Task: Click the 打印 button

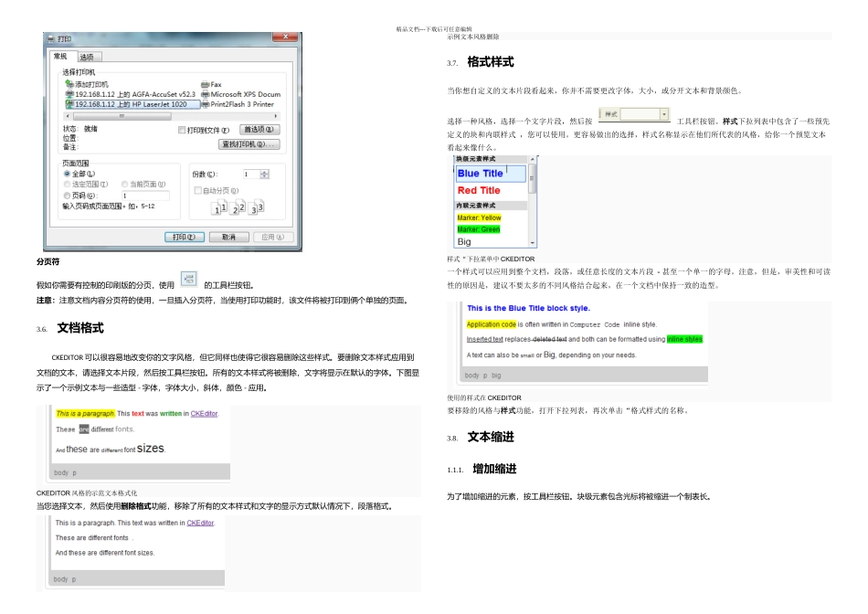Action: point(185,237)
